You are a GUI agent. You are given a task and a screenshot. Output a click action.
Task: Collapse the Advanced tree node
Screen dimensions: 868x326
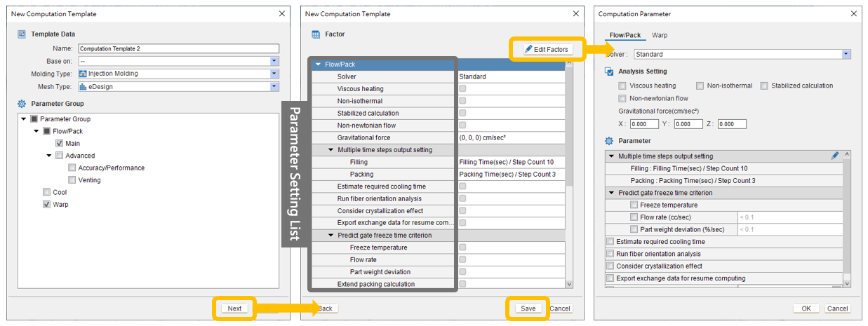click(x=49, y=156)
